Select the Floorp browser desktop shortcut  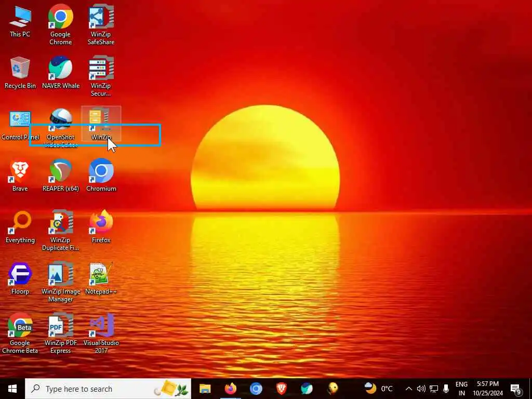(20, 279)
